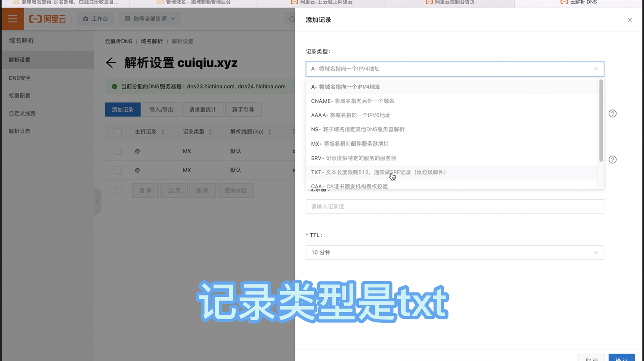Click the green DNS status check icon
The width and height of the screenshot is (644, 361).
[x=114, y=87]
